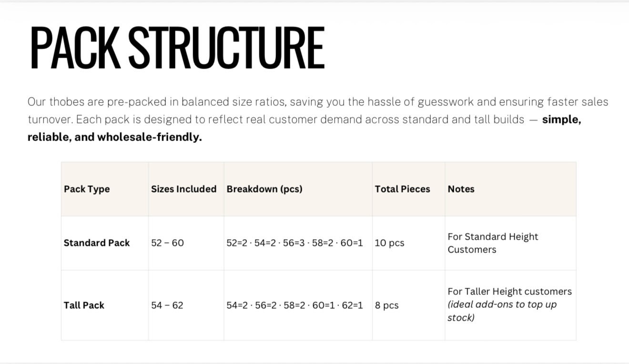Click the bold word simple in paragraph
This screenshot has width=629, height=364.
[561, 120]
